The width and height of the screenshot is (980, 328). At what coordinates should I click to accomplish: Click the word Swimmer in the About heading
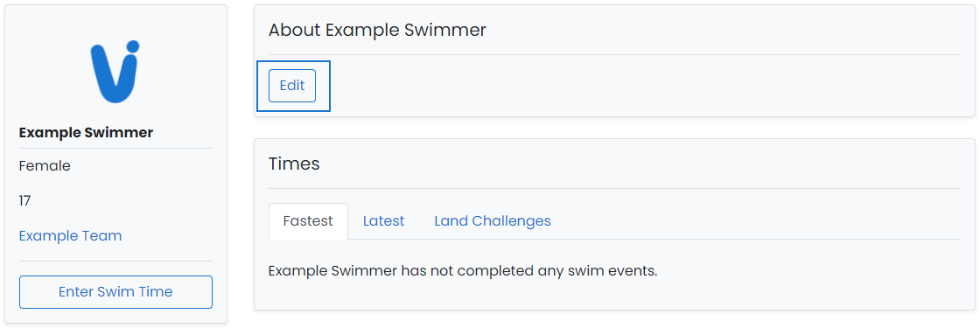click(x=445, y=30)
